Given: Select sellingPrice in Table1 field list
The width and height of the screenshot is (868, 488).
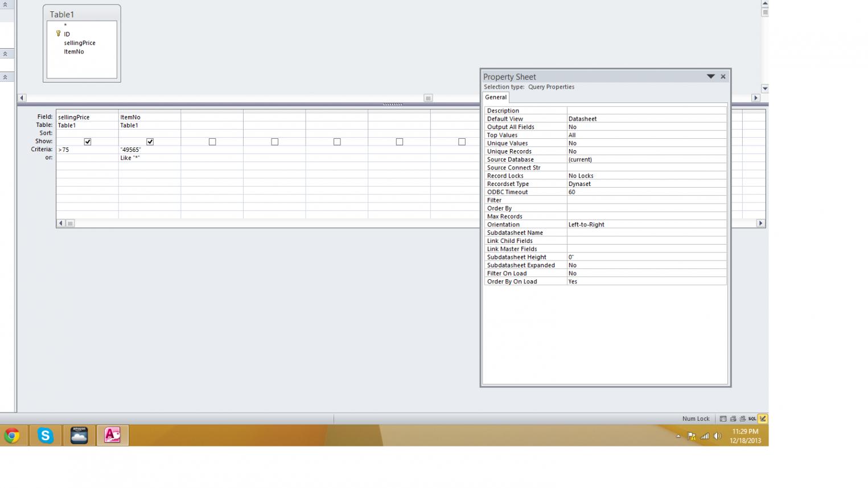Looking at the screenshot, I should point(80,43).
